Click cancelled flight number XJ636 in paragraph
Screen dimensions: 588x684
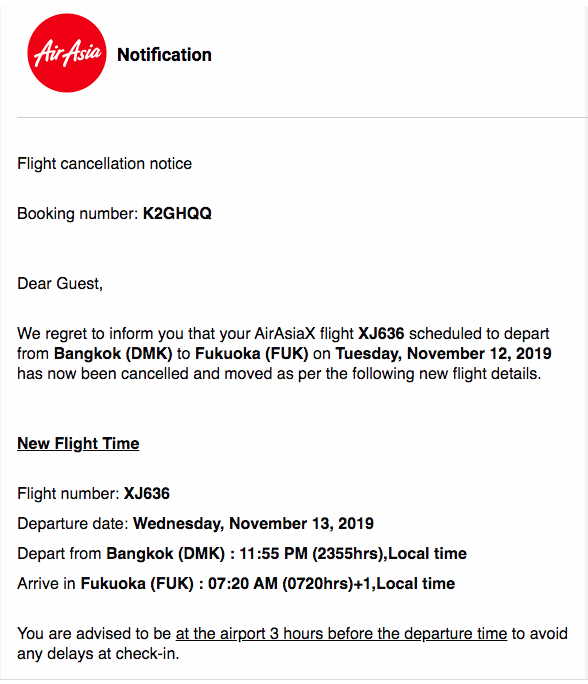(x=381, y=333)
